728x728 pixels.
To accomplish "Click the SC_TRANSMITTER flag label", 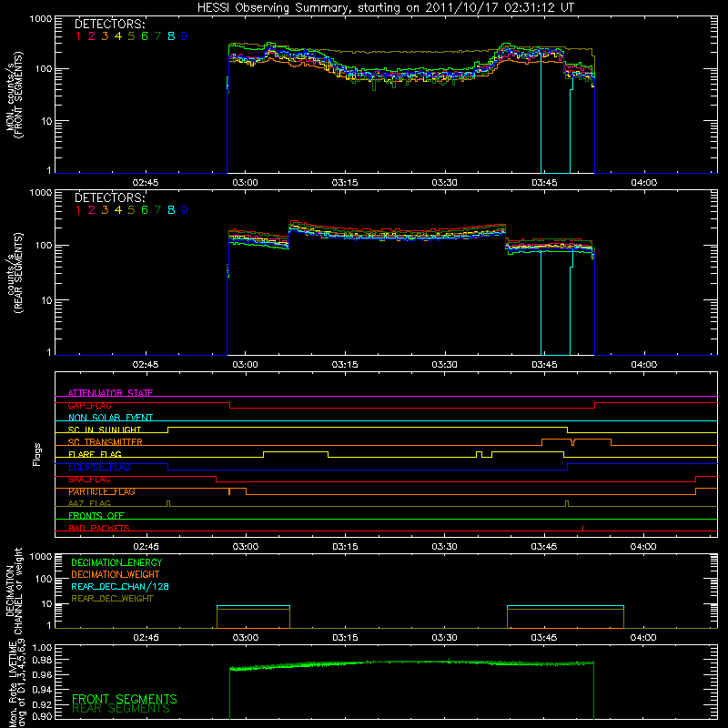I will click(x=106, y=442).
